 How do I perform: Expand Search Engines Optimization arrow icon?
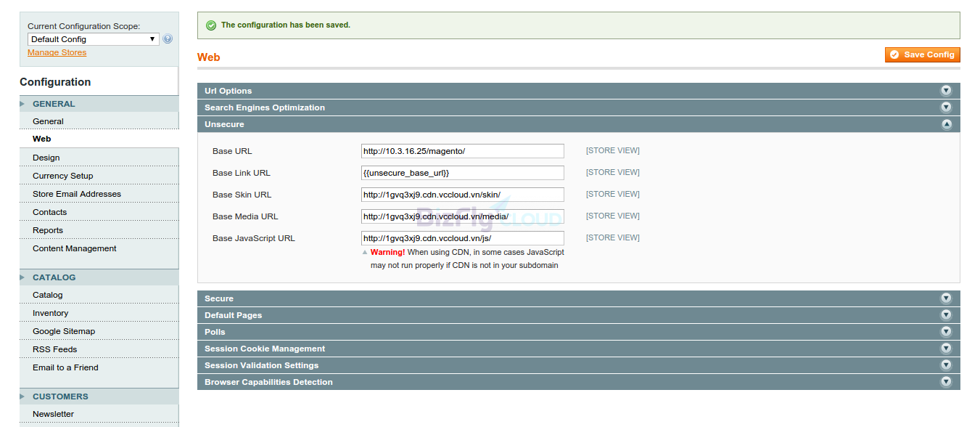[x=946, y=107]
